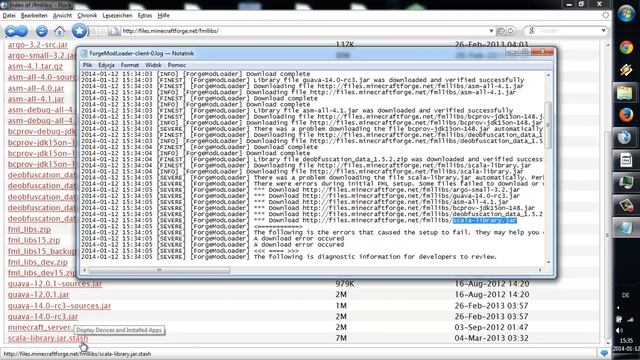Click the browser home icon
The width and height of the screenshot is (640, 360).
pos(60,31)
